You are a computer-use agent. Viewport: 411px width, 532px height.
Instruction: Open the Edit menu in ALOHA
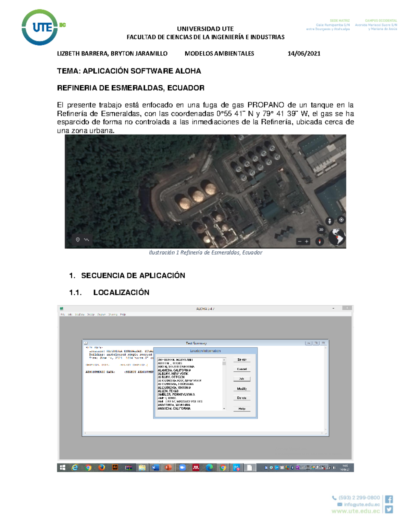click(70, 314)
